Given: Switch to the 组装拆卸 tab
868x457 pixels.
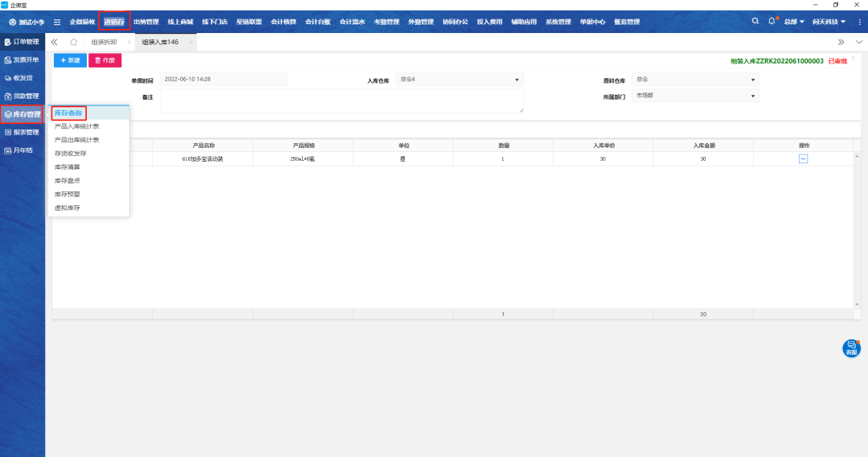Looking at the screenshot, I should tap(105, 42).
